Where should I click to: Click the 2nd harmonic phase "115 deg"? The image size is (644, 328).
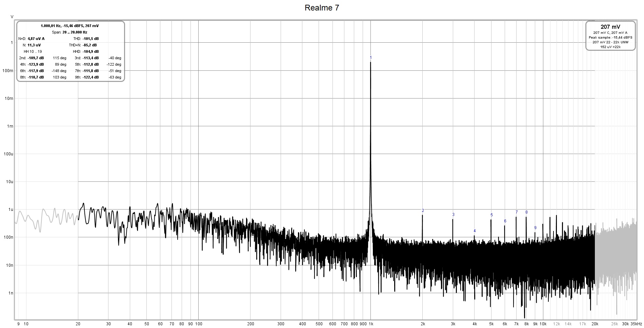click(x=60, y=58)
